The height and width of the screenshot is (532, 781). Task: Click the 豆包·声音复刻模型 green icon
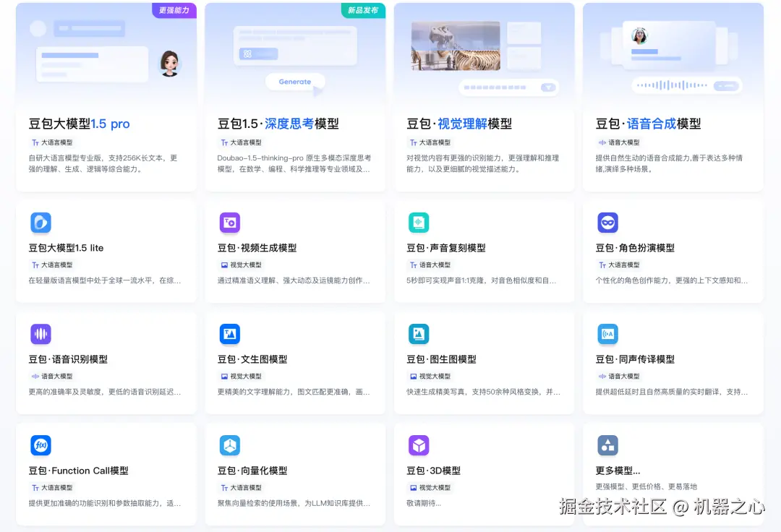pyautogui.click(x=419, y=223)
